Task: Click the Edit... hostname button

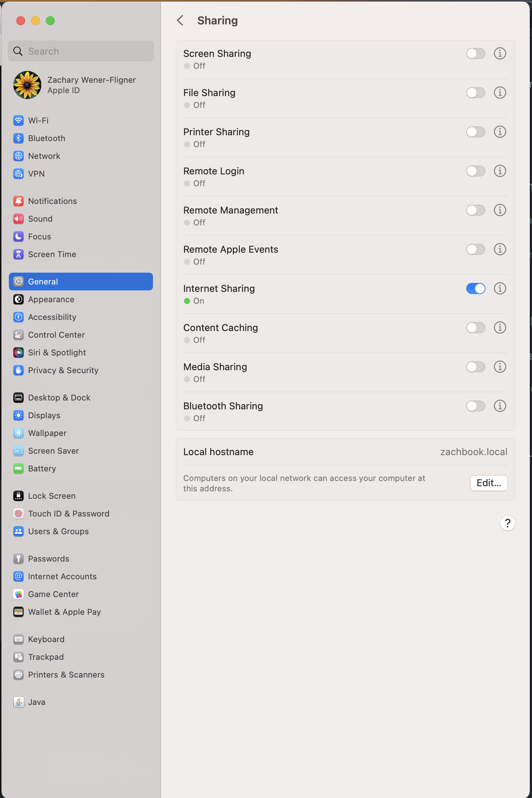Action: click(489, 483)
